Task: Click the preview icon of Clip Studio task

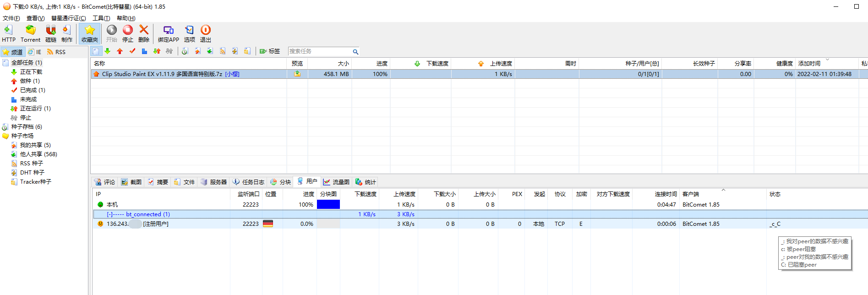Action: [x=297, y=74]
